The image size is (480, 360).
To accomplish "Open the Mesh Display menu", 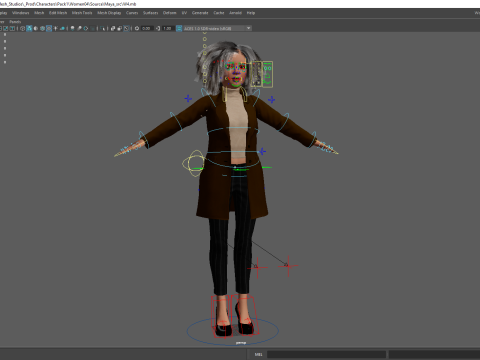I will pyautogui.click(x=109, y=13).
